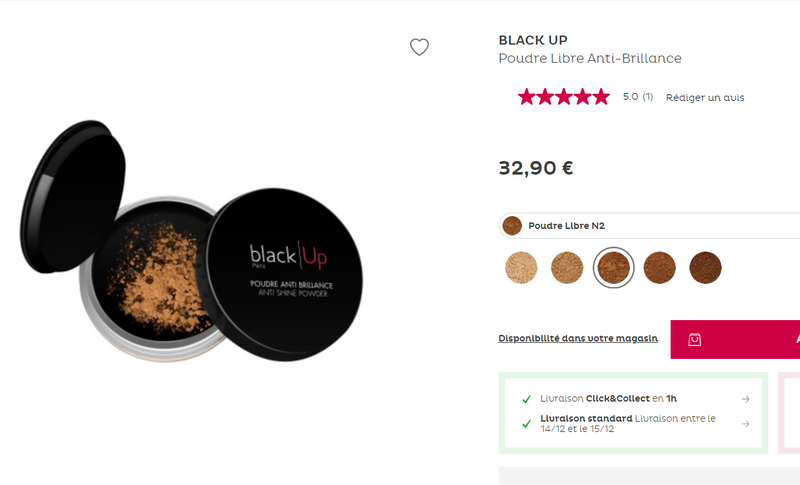Click the Click&Collect green checkmark
Image resolution: width=800 pixels, height=485 pixels.
[x=527, y=399]
